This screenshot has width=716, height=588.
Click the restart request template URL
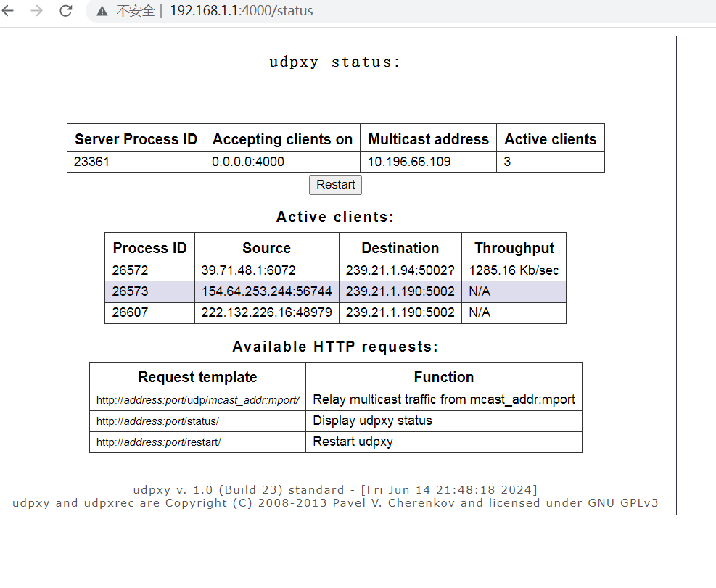tap(158, 442)
